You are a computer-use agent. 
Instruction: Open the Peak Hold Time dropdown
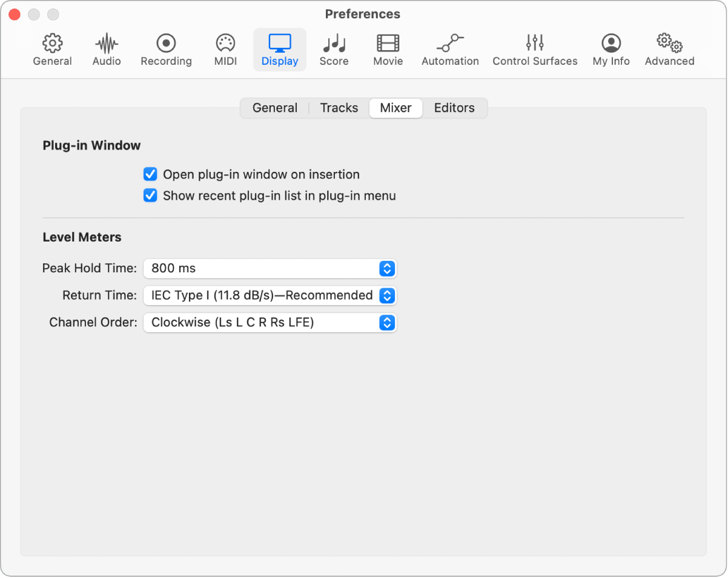pyautogui.click(x=270, y=268)
